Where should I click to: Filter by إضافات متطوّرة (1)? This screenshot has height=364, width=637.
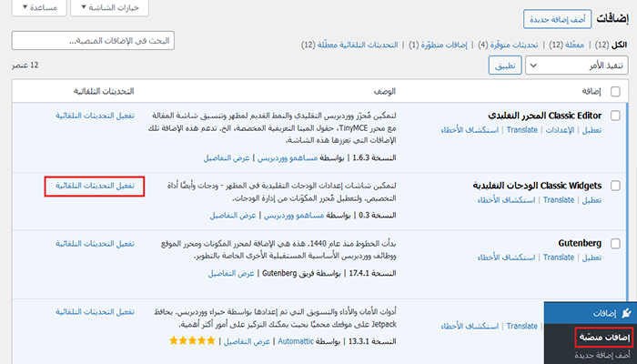coord(438,45)
